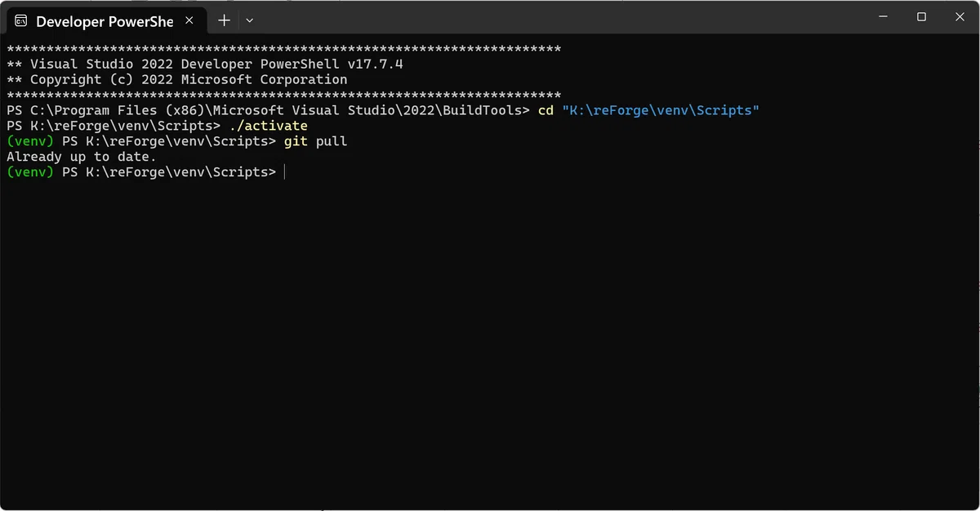Click the 'git pull' command text
This screenshot has height=511, width=980.
point(316,141)
